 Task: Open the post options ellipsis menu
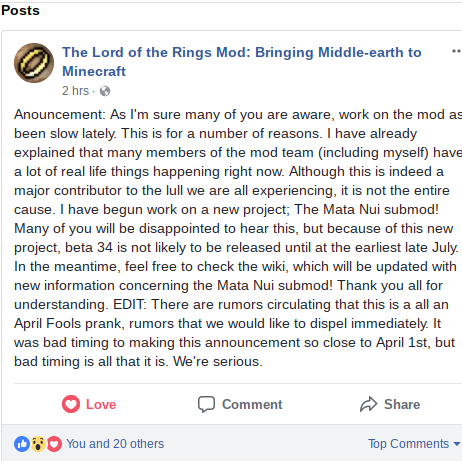coord(456,51)
